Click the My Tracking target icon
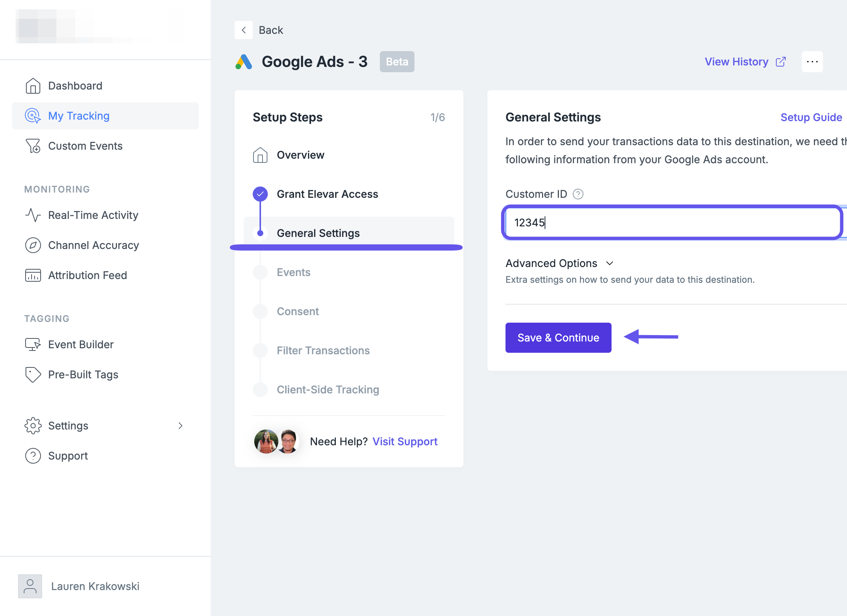Viewport: 847px width, 616px height. [33, 116]
